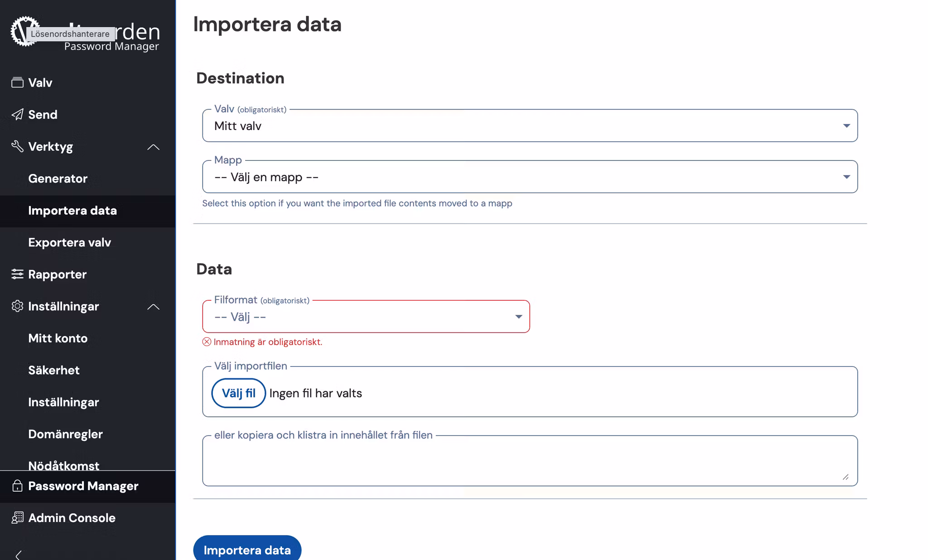The width and height of the screenshot is (928, 560).
Task: Click the Admin Console building icon
Action: click(17, 518)
